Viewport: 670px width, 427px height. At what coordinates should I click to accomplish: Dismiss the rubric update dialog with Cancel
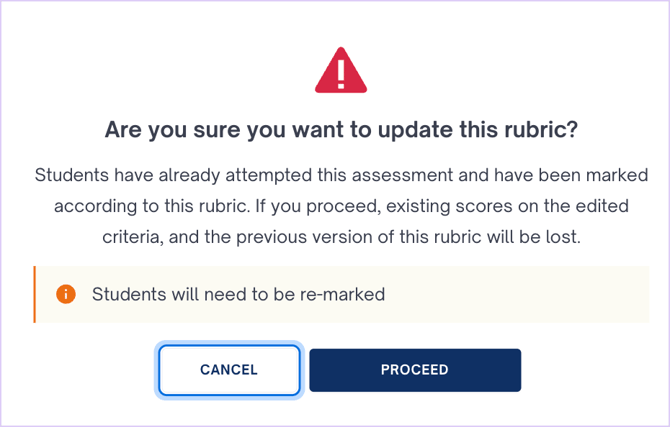[229, 370]
